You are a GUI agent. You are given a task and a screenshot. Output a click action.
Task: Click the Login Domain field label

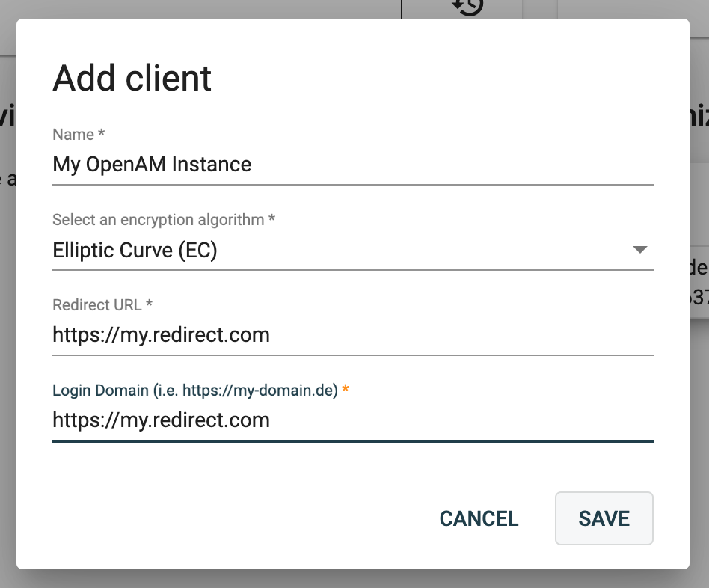click(200, 391)
